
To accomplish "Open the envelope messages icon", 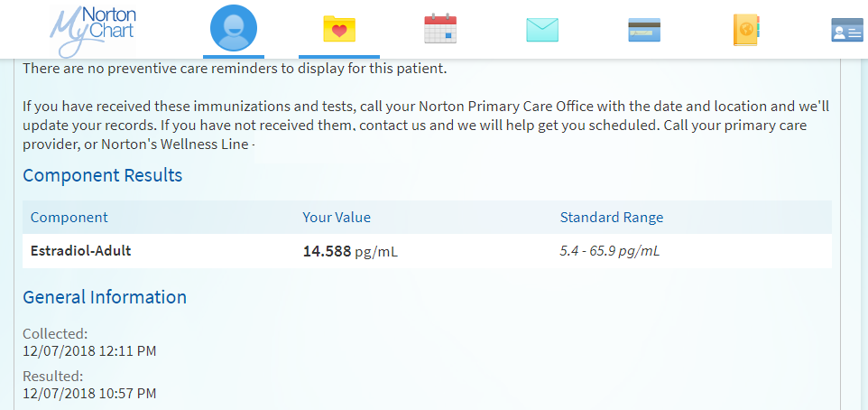I will coord(542,30).
